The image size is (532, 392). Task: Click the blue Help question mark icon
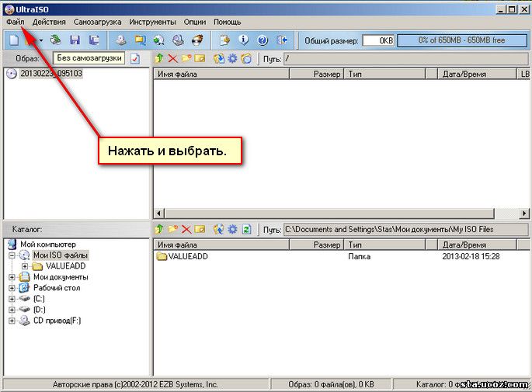coord(263,40)
